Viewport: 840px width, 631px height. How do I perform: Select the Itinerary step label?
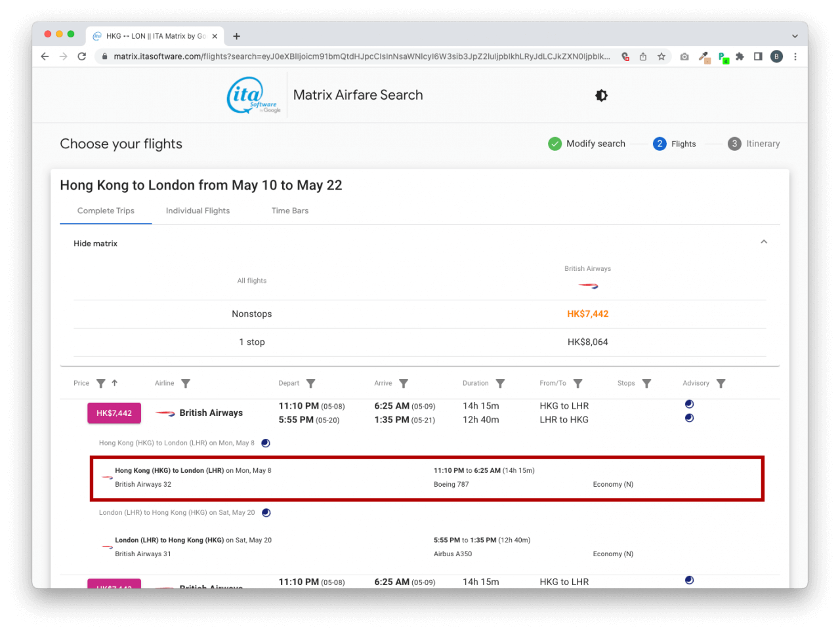click(763, 144)
